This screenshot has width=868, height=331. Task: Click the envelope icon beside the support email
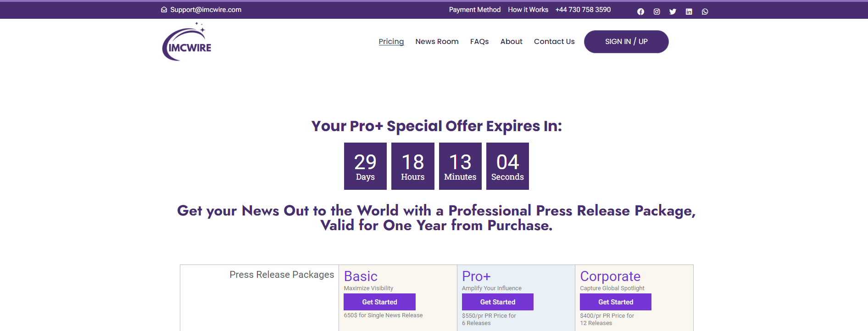[x=164, y=10]
